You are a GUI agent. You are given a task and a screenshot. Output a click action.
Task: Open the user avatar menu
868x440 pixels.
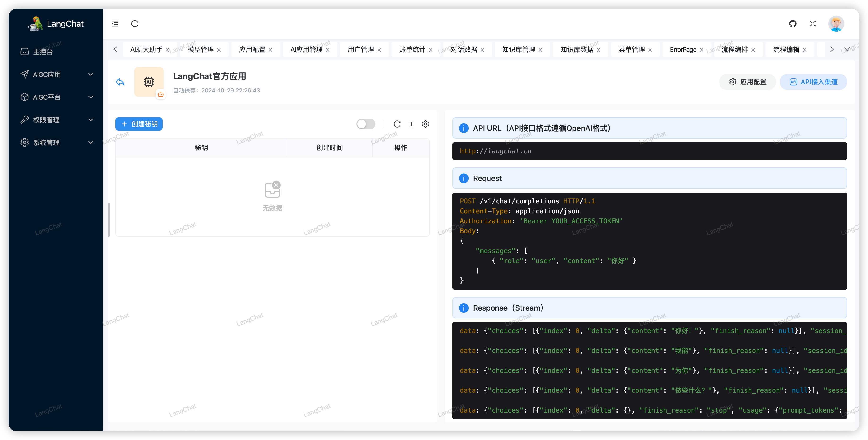(x=836, y=24)
